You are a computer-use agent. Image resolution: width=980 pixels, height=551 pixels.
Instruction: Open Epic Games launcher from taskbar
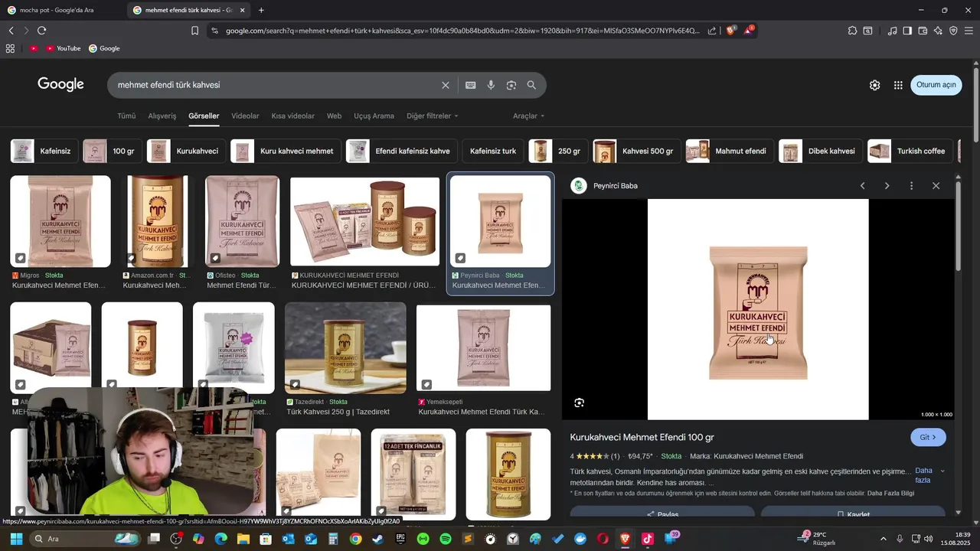[x=400, y=539]
